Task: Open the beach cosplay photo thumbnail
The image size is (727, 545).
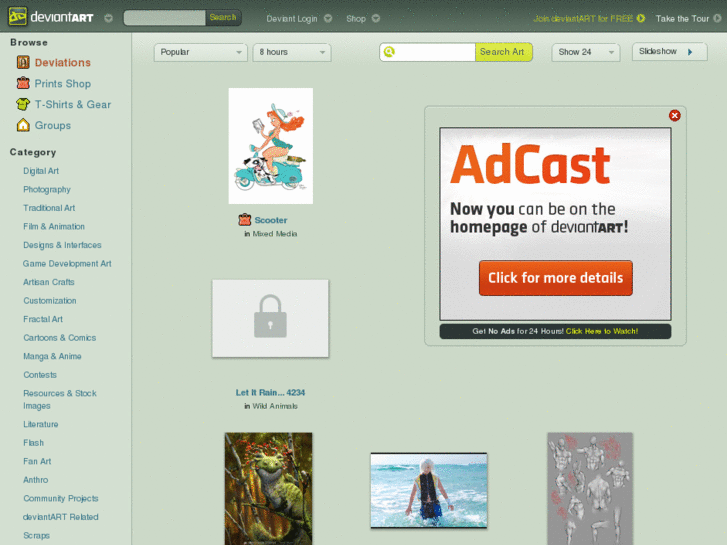Action: [429, 491]
